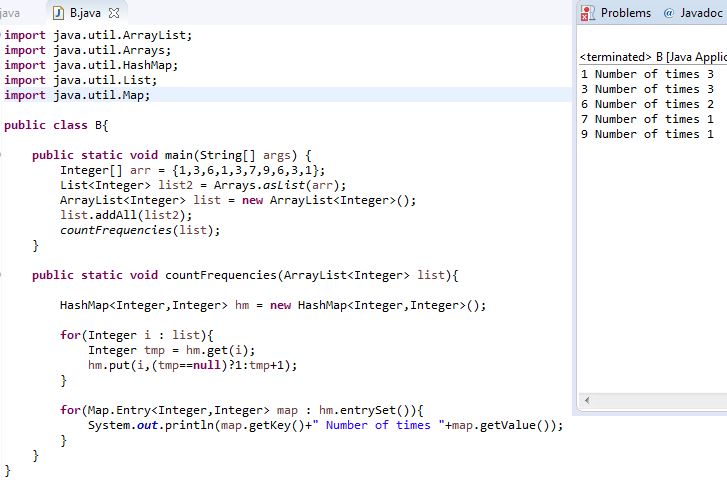
Task: Click the Javadoc @ icon
Action: (669, 13)
